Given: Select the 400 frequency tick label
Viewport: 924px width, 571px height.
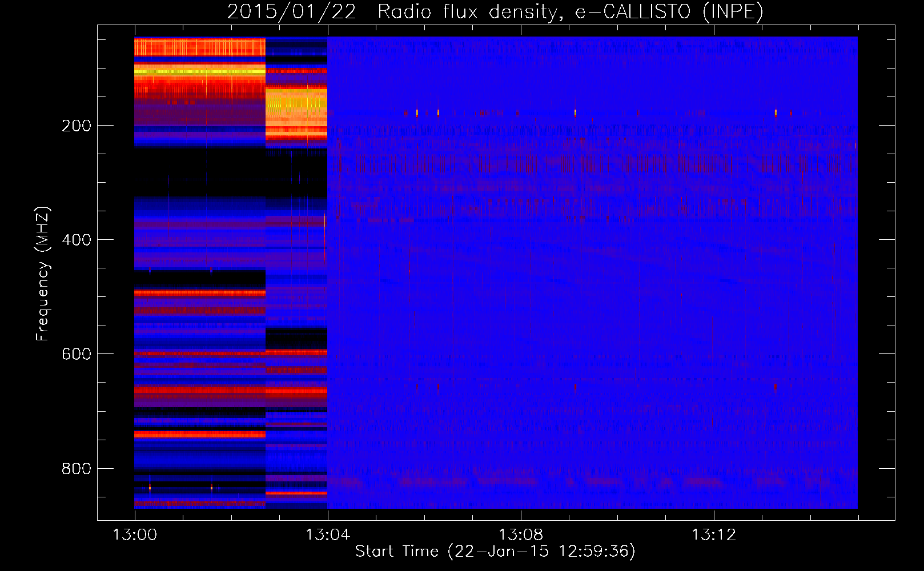Looking at the screenshot, I should tap(77, 240).
